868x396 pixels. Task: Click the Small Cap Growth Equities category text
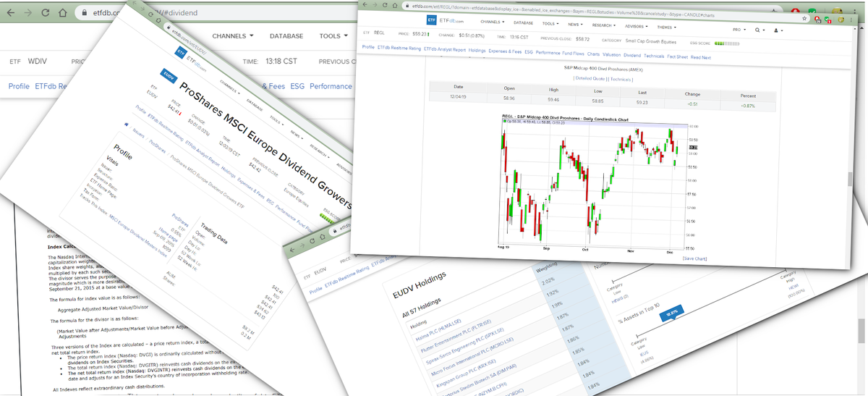650,41
